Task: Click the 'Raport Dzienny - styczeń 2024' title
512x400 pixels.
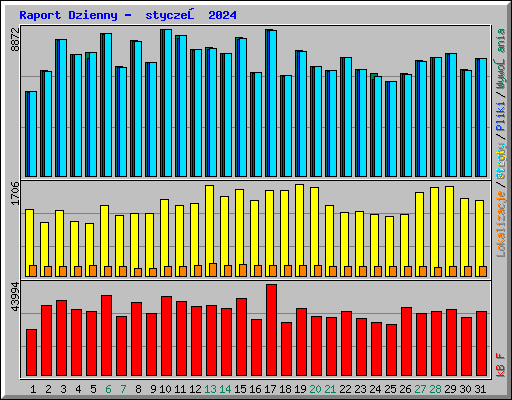Action: click(128, 15)
